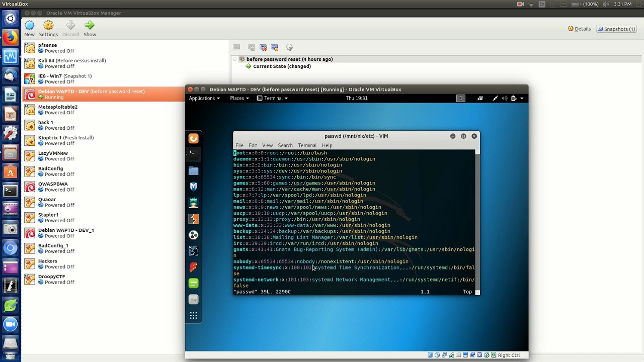Click the screen recorder icon in Kali bar
The height and width of the screenshot is (362, 644).
(480, 98)
